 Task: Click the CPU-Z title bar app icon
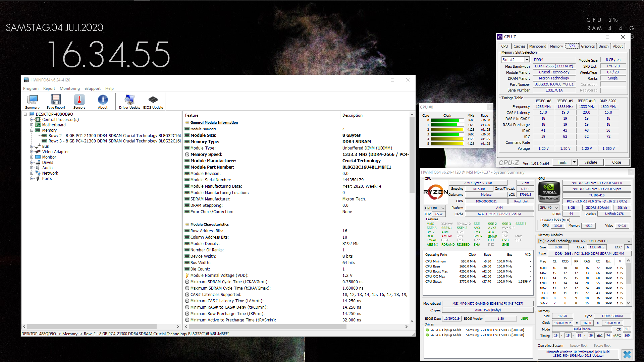click(x=500, y=37)
